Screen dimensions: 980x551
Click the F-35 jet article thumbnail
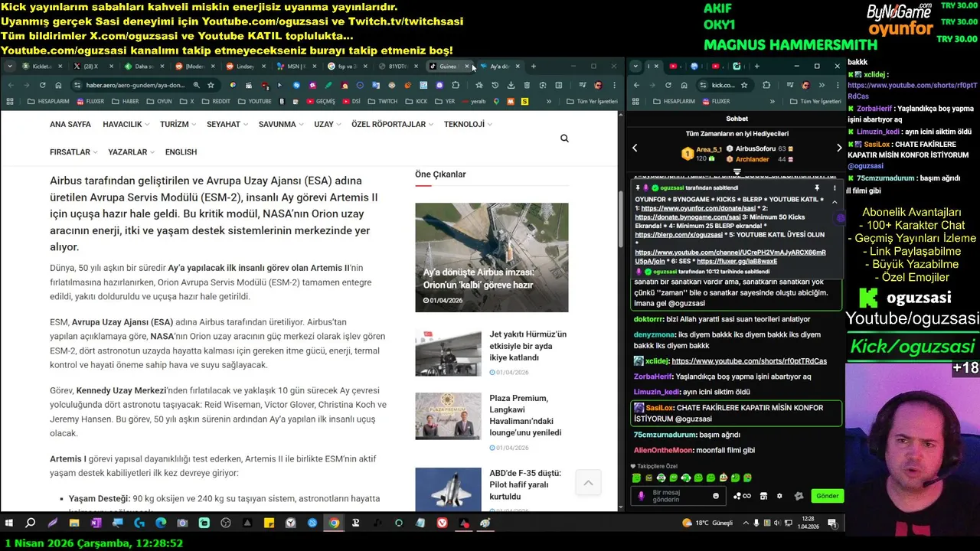point(448,490)
